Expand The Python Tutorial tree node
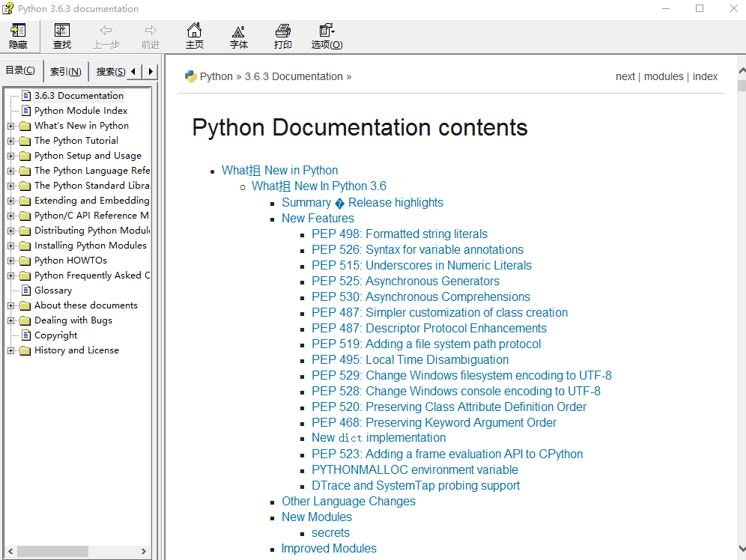The height and width of the screenshot is (560, 746). click(11, 141)
